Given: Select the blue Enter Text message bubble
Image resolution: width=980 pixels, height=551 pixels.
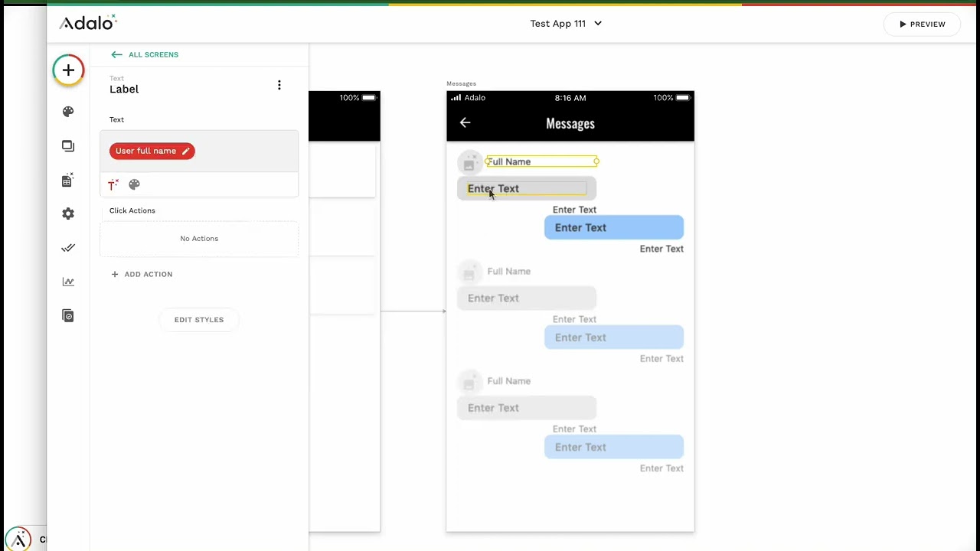Looking at the screenshot, I should point(614,227).
